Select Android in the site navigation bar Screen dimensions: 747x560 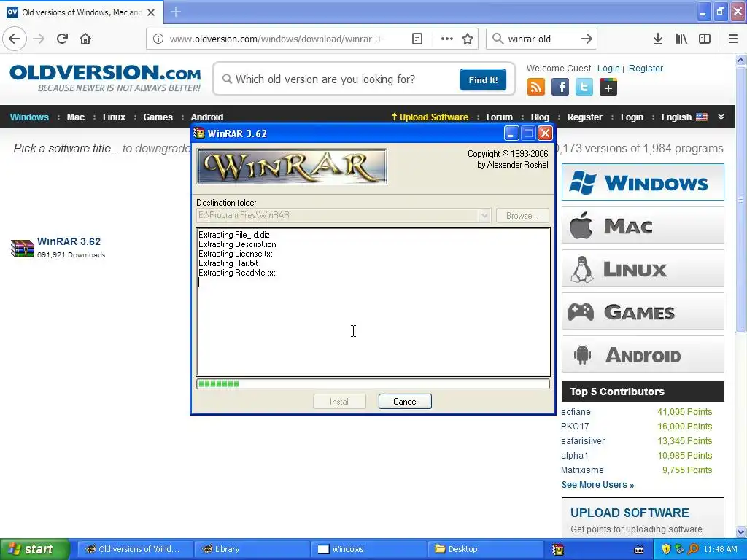[207, 117]
